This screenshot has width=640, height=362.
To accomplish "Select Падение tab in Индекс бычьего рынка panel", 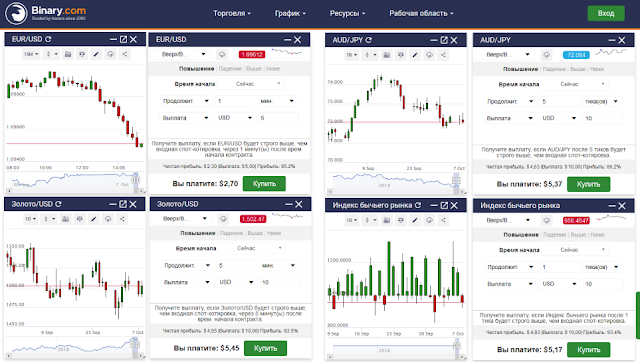I will 554,235.
